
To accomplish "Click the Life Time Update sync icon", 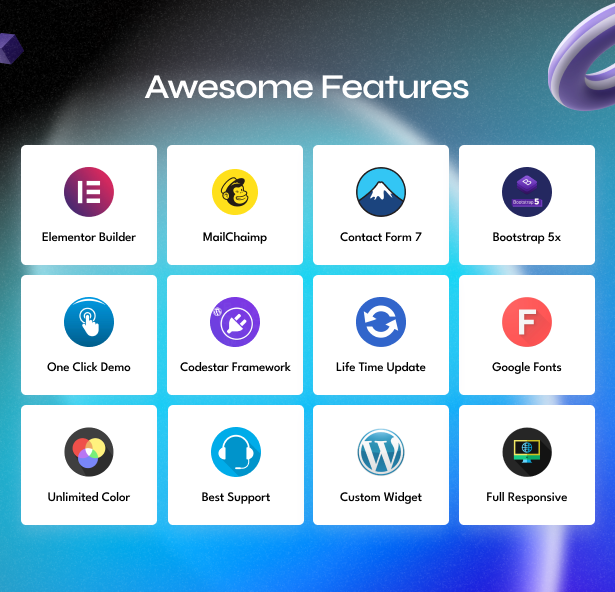I will point(381,322).
